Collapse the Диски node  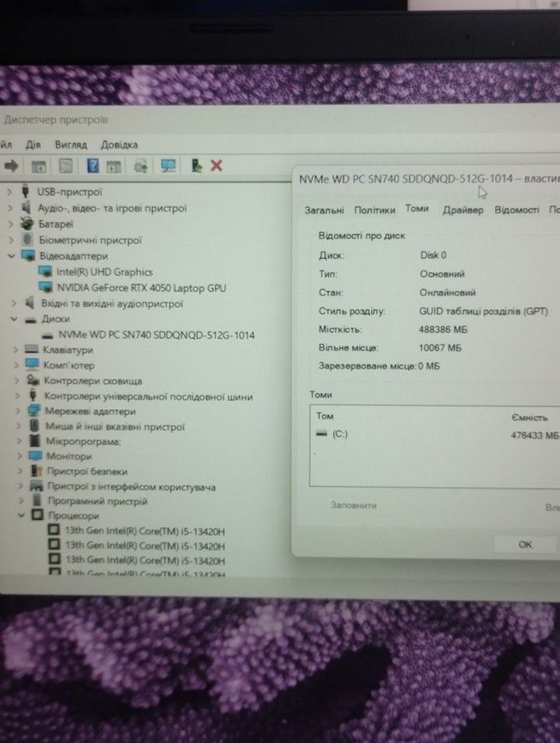click(14, 319)
